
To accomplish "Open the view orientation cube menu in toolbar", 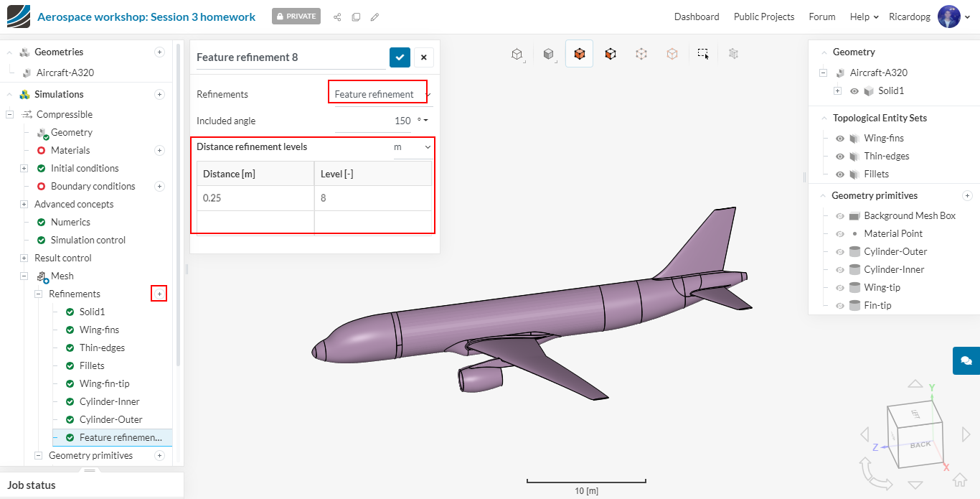I will pos(517,54).
